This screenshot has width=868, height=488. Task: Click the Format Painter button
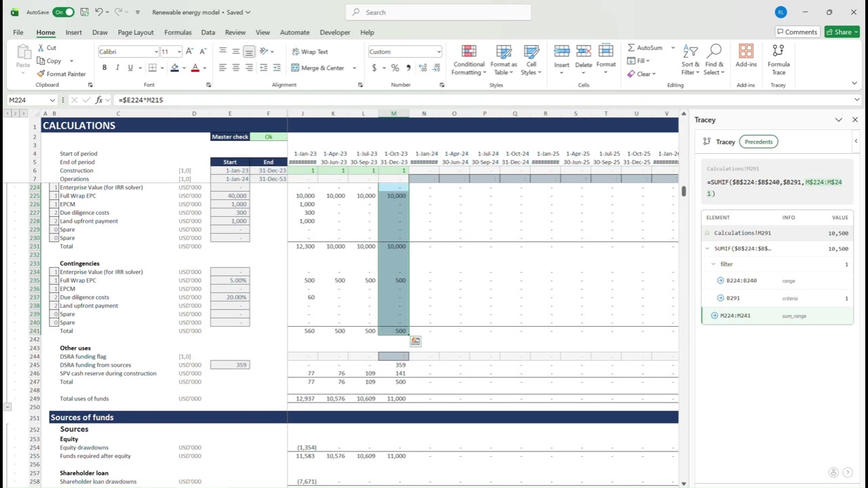click(x=61, y=74)
